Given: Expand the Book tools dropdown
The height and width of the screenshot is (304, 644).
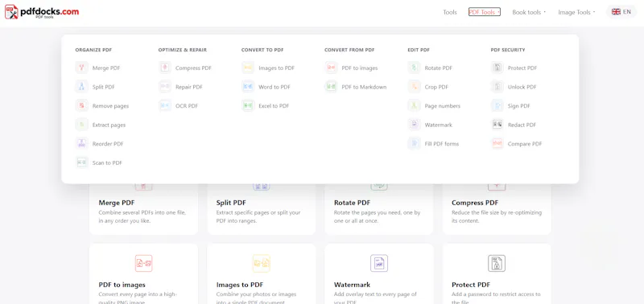Looking at the screenshot, I should pos(529,12).
